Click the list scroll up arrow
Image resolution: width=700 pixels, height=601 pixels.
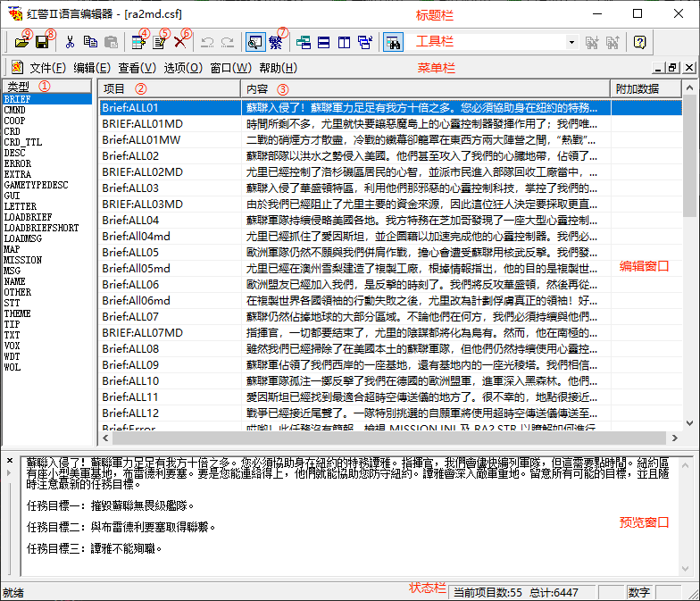pos(689,88)
